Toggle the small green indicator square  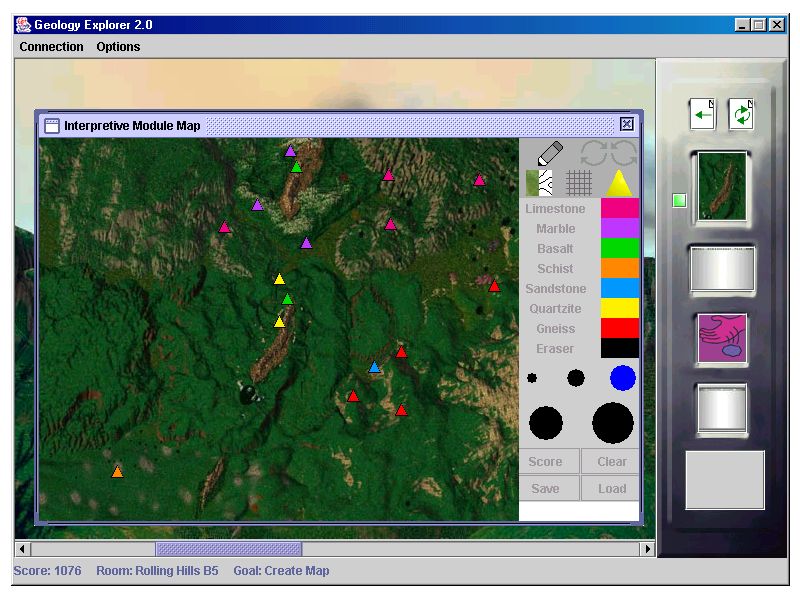680,200
